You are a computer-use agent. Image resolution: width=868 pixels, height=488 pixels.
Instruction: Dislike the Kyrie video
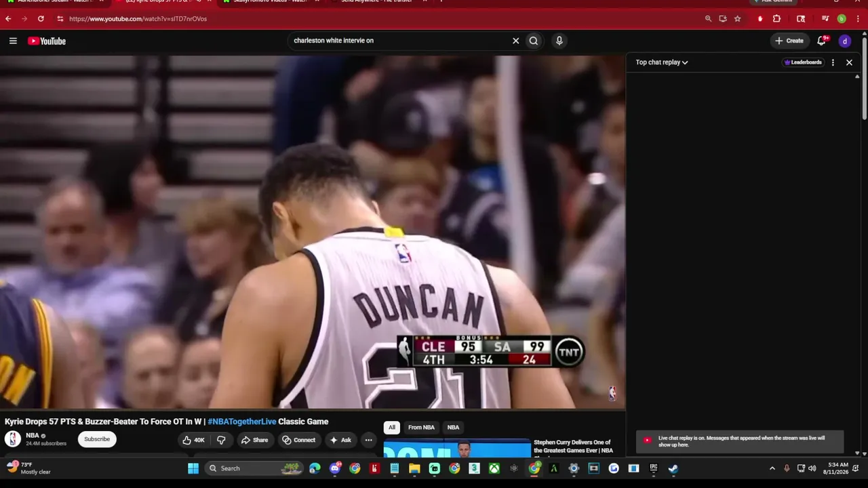pos(221,440)
